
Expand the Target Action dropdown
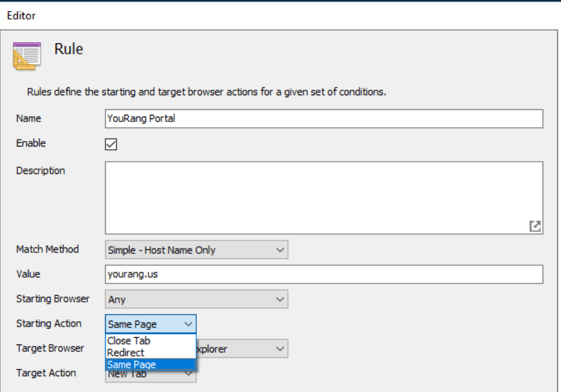coord(188,374)
